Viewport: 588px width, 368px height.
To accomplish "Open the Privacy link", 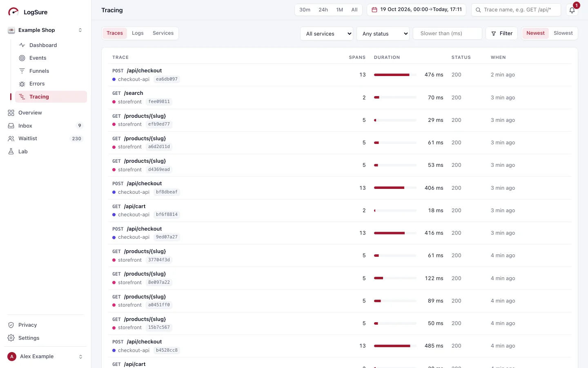I will [x=45, y=325].
